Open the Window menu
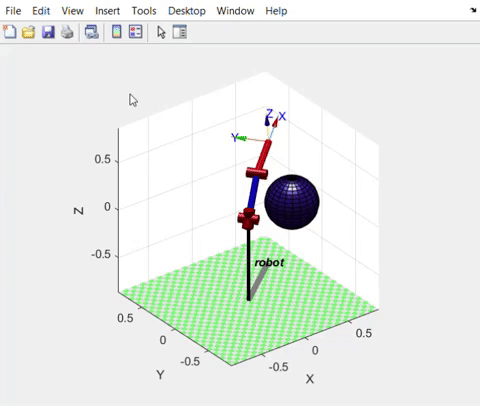Viewport: 480px width, 406px height. click(x=235, y=11)
